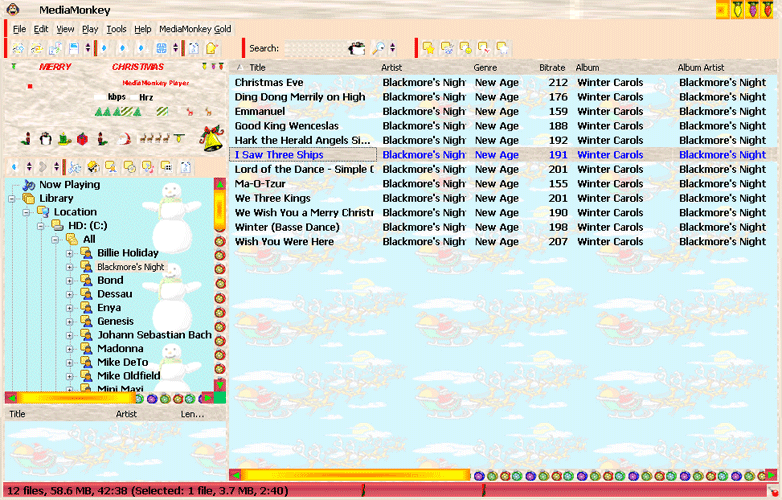This screenshot has width=782, height=500.
Task: Select Genesis in the artist tree
Action: 115,322
